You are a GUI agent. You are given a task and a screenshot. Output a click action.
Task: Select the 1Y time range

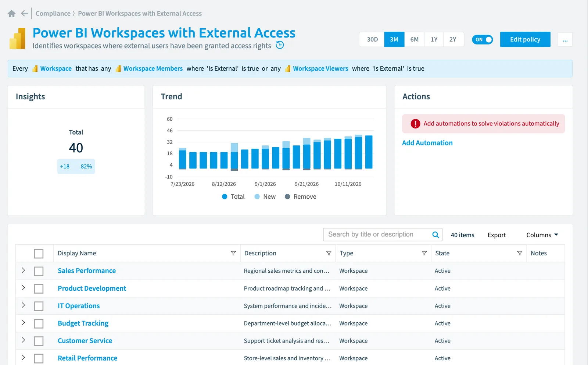(x=434, y=39)
